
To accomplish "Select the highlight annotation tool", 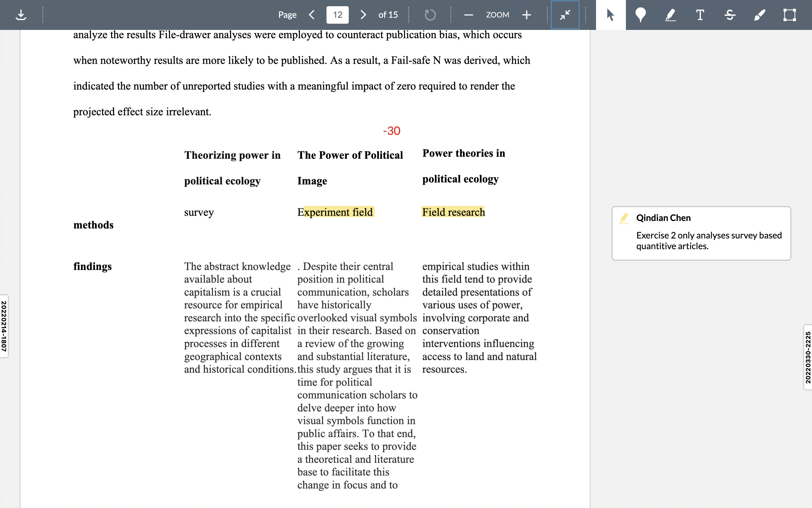I will 670,15.
